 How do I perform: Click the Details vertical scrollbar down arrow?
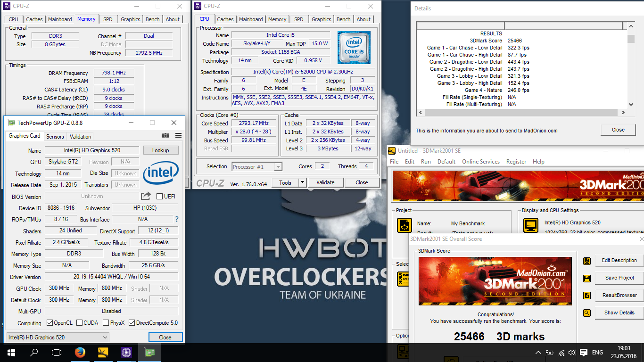pos(631,105)
